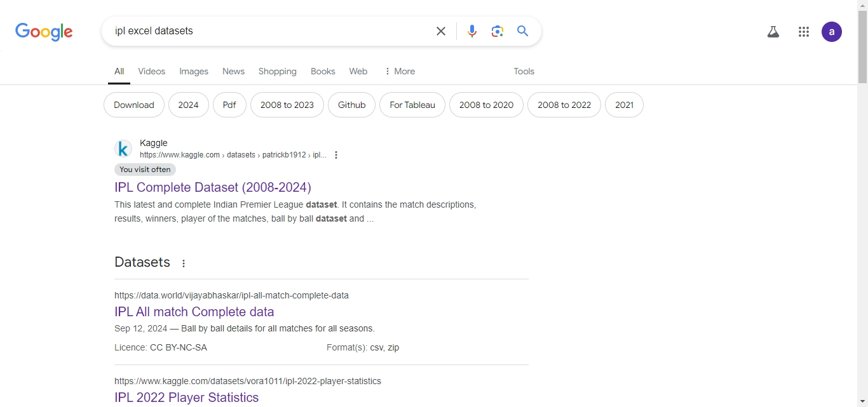Apply the Pdf filter chip
The height and width of the screenshot is (407, 868).
pyautogui.click(x=229, y=105)
